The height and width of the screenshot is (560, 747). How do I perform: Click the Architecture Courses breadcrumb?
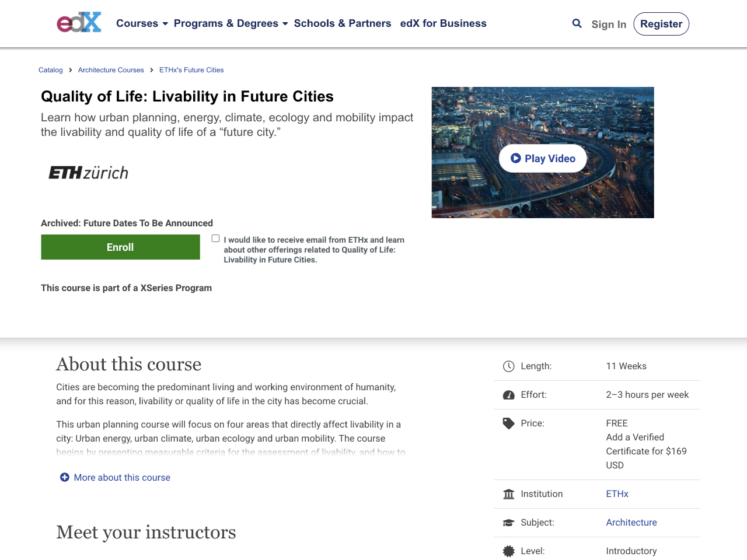coord(111,69)
